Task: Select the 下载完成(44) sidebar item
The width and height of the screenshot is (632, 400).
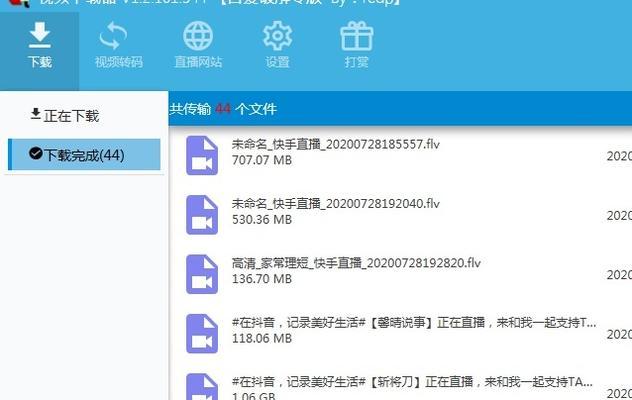Action: pyautogui.click(x=84, y=154)
